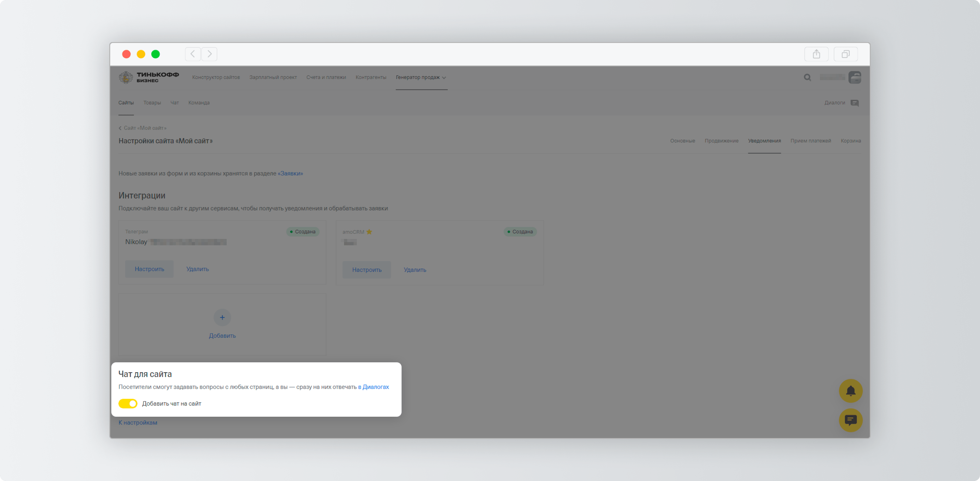Click Удалить in the Телеграм card

[x=197, y=269]
